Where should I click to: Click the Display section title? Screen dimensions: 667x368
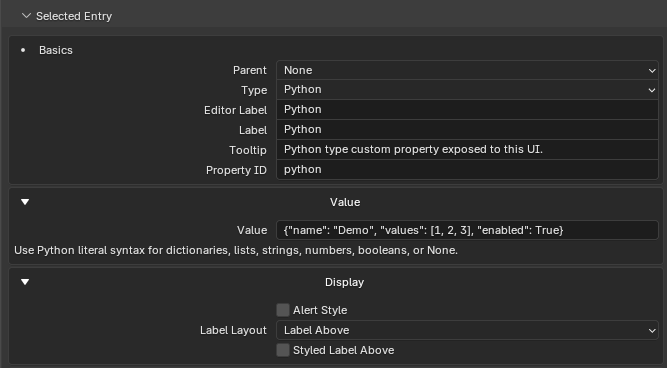345,282
